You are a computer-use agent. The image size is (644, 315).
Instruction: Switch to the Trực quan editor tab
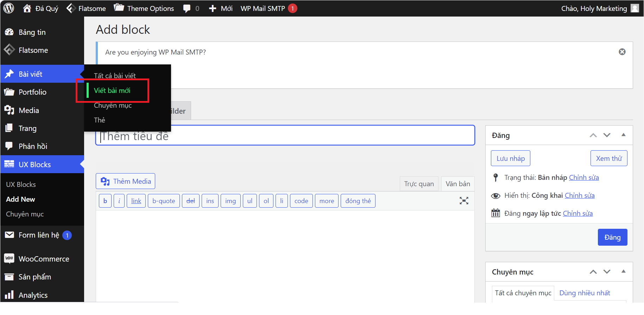coord(419,184)
